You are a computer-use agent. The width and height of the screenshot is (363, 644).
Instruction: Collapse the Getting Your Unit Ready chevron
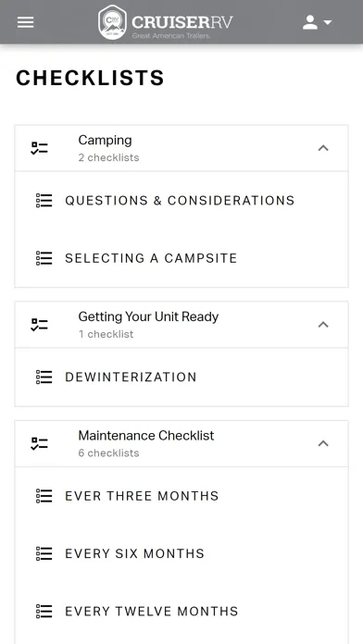tap(323, 325)
